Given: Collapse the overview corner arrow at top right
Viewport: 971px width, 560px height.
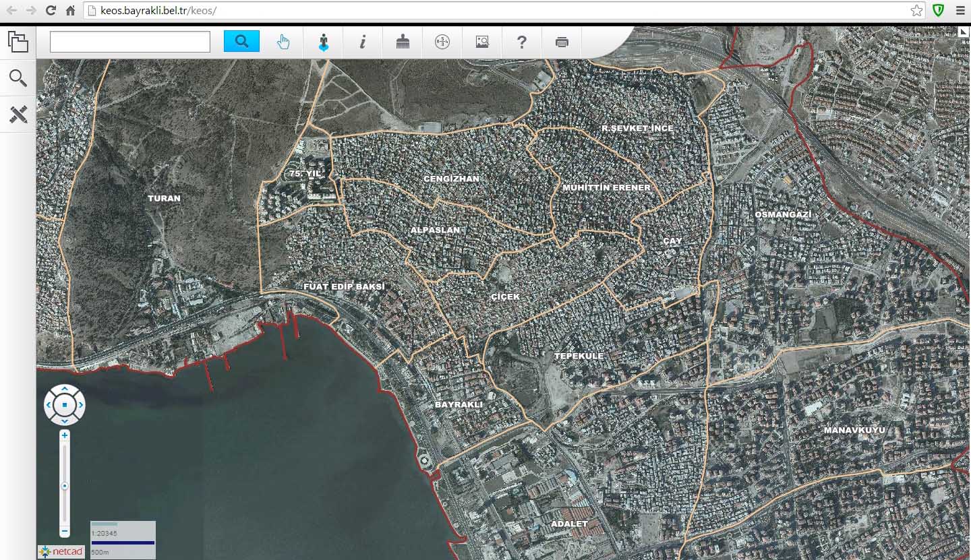Looking at the screenshot, I should coord(964,31).
